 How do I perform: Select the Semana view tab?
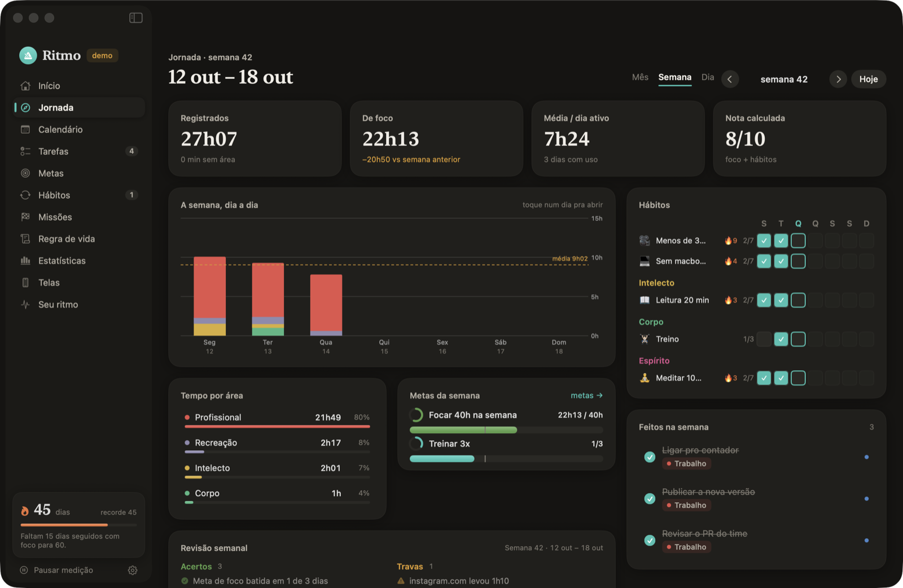pos(675,77)
